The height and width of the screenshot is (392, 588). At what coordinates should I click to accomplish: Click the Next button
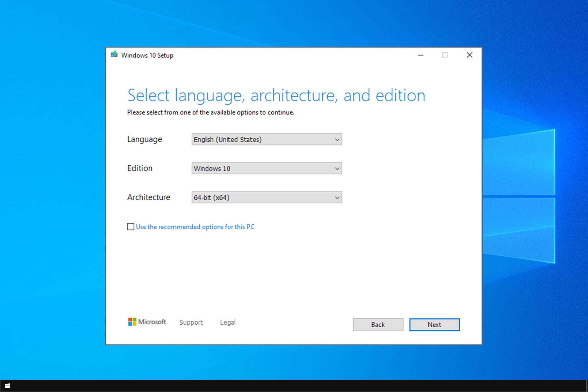pyautogui.click(x=434, y=325)
